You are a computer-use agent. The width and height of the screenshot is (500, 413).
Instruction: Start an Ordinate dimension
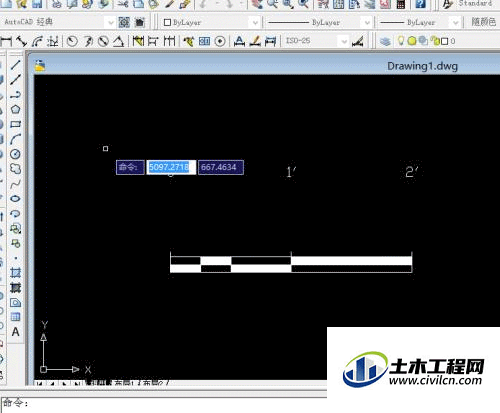(53, 41)
